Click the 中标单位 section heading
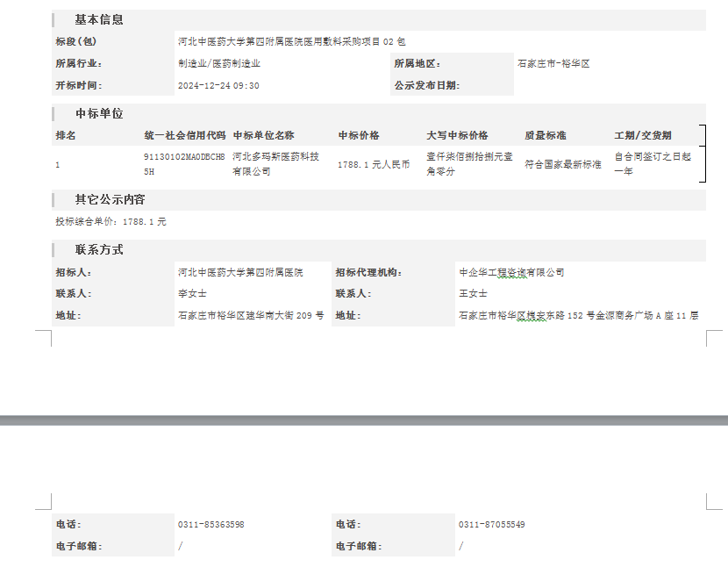 click(x=99, y=113)
